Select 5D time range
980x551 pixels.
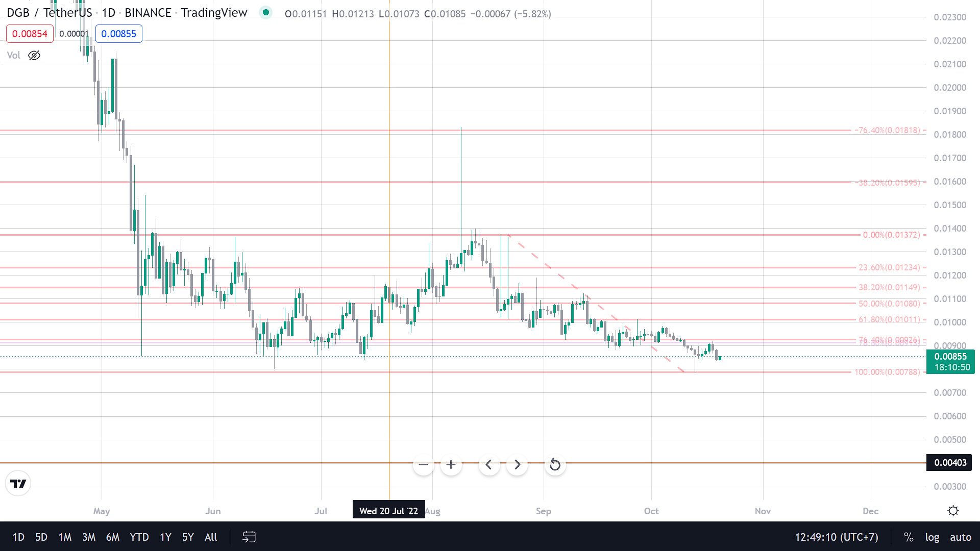click(x=41, y=537)
